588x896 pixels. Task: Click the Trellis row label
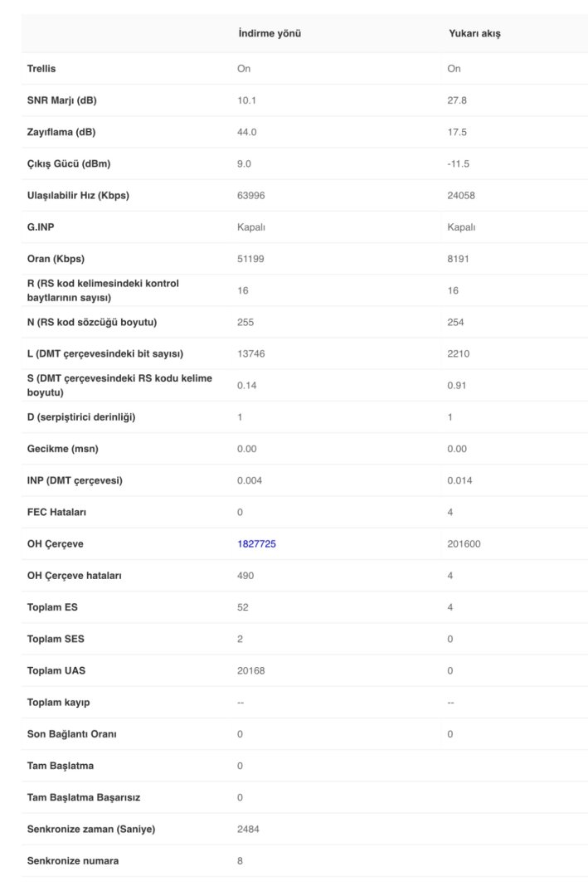[41, 69]
